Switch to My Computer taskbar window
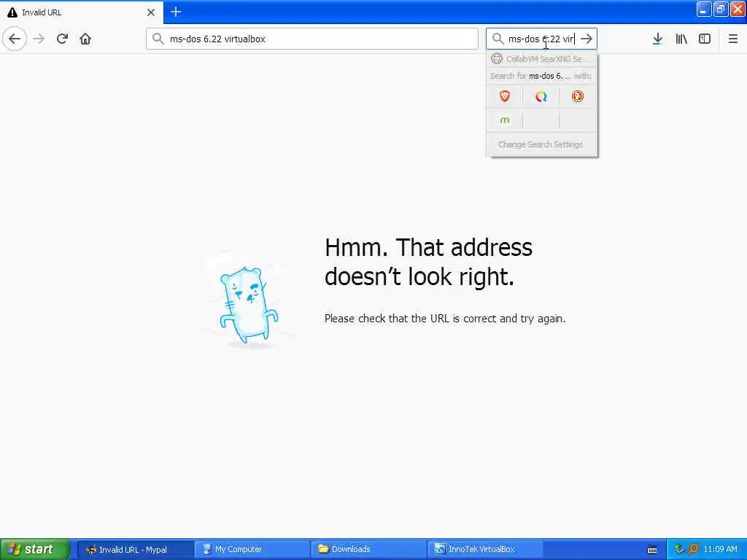The height and width of the screenshot is (560, 747). pyautogui.click(x=252, y=550)
